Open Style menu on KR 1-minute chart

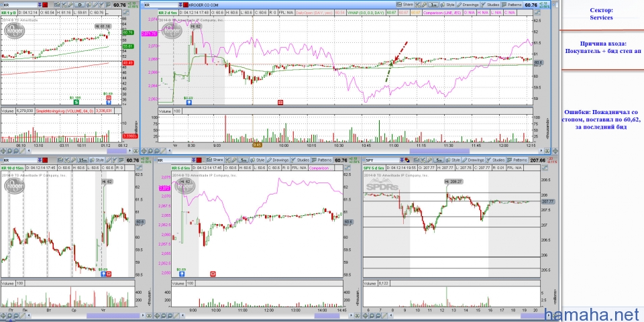coord(447,5)
